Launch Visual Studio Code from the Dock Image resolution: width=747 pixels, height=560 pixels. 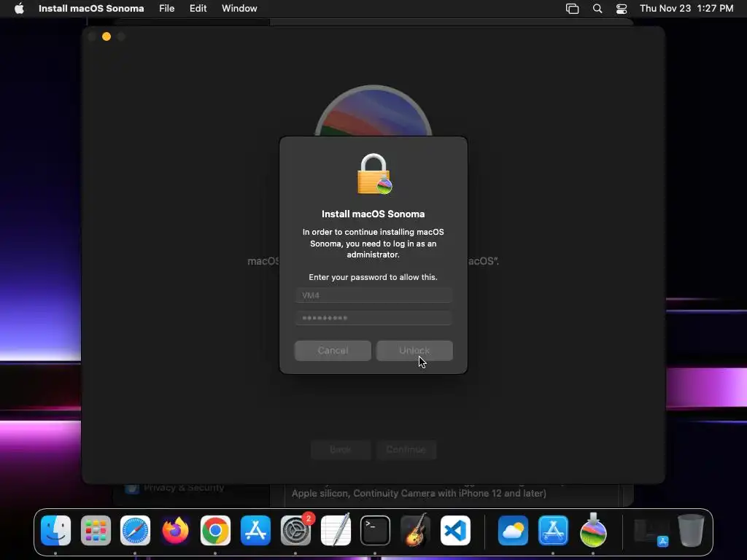point(455,531)
